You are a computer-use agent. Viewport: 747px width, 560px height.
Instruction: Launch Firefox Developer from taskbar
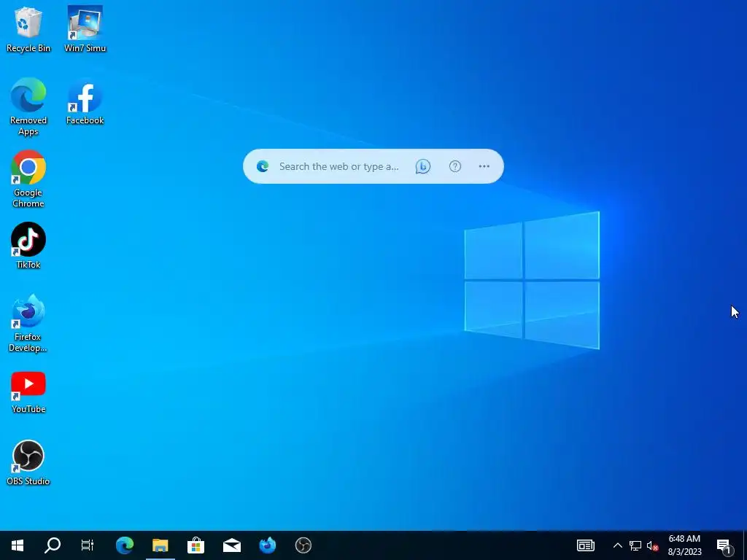(x=267, y=545)
